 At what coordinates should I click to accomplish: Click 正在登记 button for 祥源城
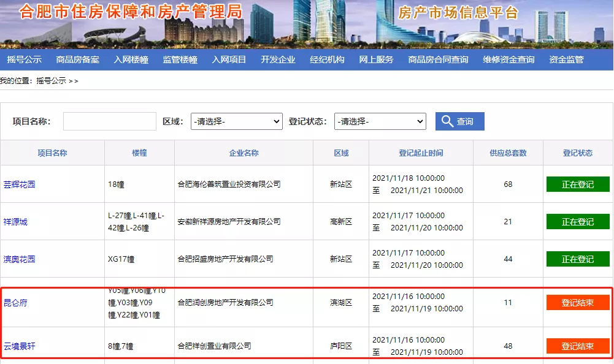(x=578, y=222)
